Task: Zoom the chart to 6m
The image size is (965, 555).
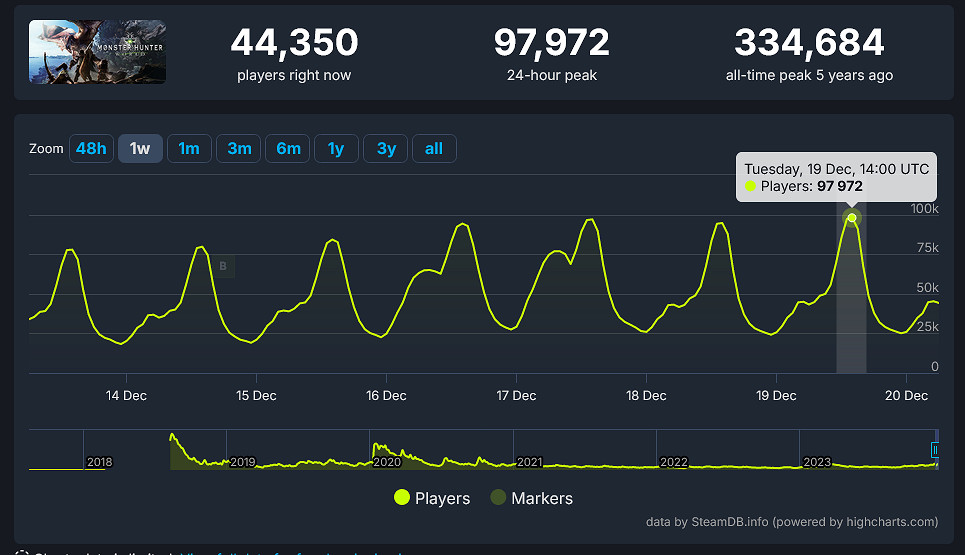Action: pos(288,149)
